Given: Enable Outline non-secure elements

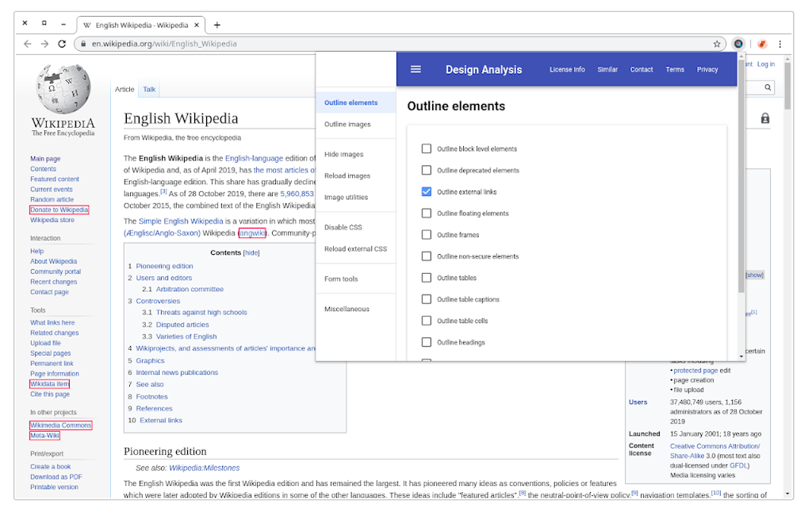Looking at the screenshot, I should click(426, 256).
